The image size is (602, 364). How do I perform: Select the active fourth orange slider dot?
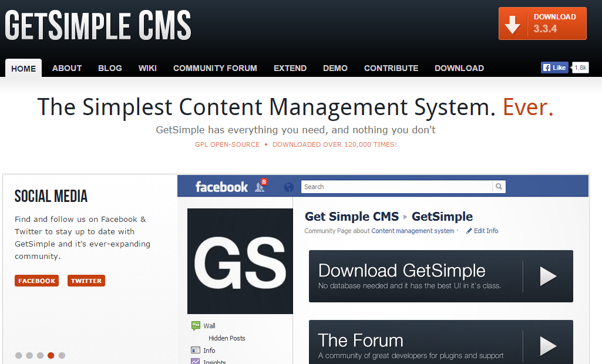point(51,356)
